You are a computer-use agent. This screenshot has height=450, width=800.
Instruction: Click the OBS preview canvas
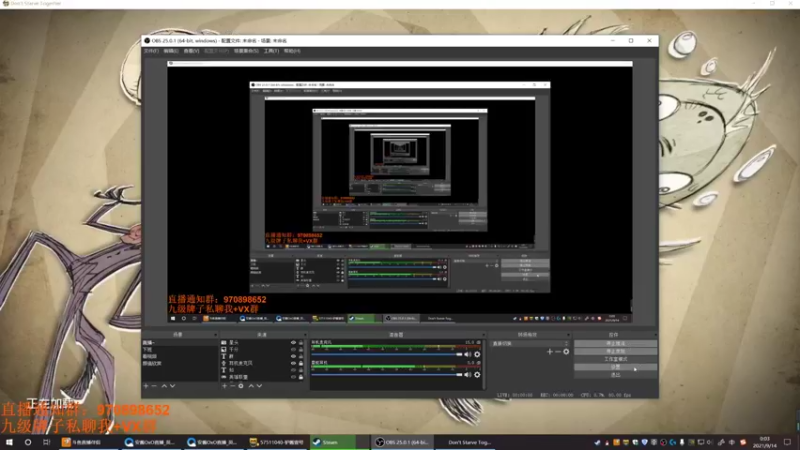[x=400, y=191]
